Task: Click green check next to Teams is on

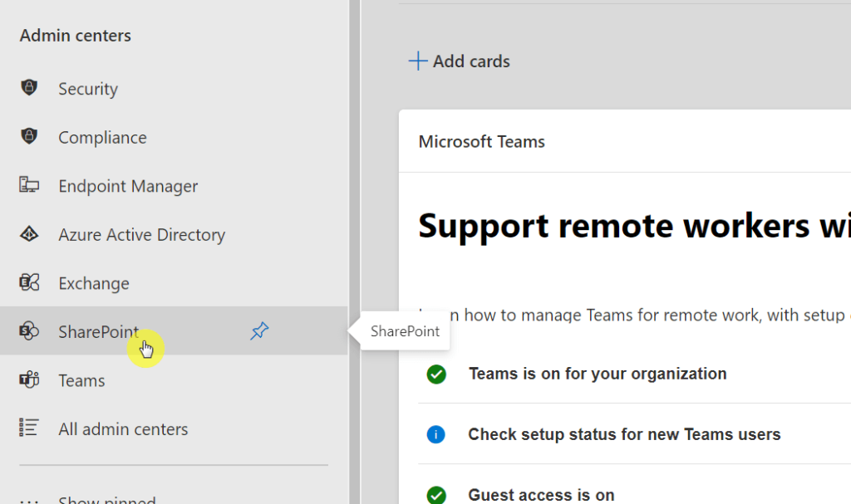Action: pos(436,374)
